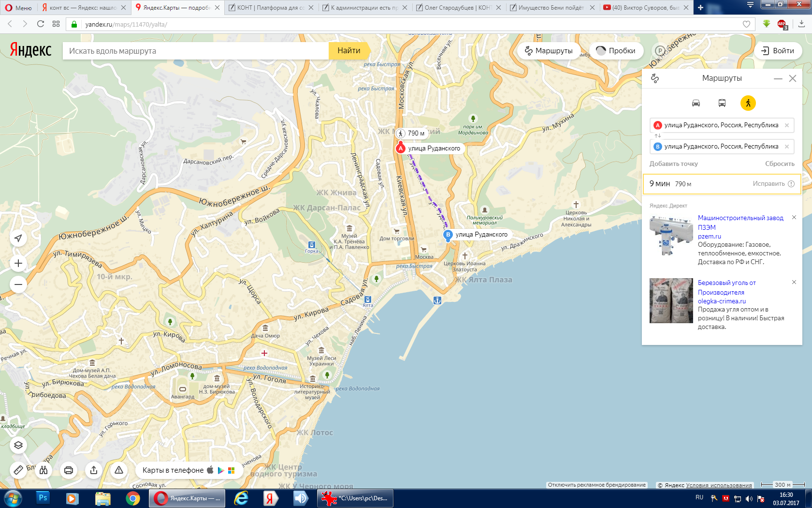812x508 pixels.
Task: Swap route points A and B arrows
Action: pos(658,135)
